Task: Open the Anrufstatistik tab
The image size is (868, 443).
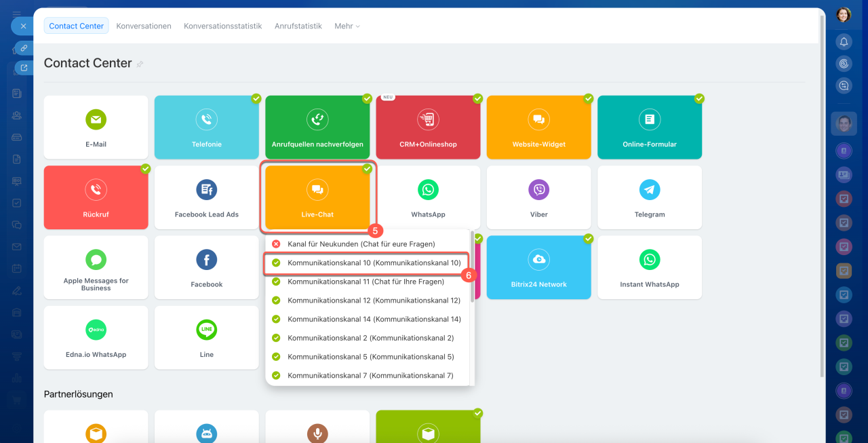Action: click(298, 26)
